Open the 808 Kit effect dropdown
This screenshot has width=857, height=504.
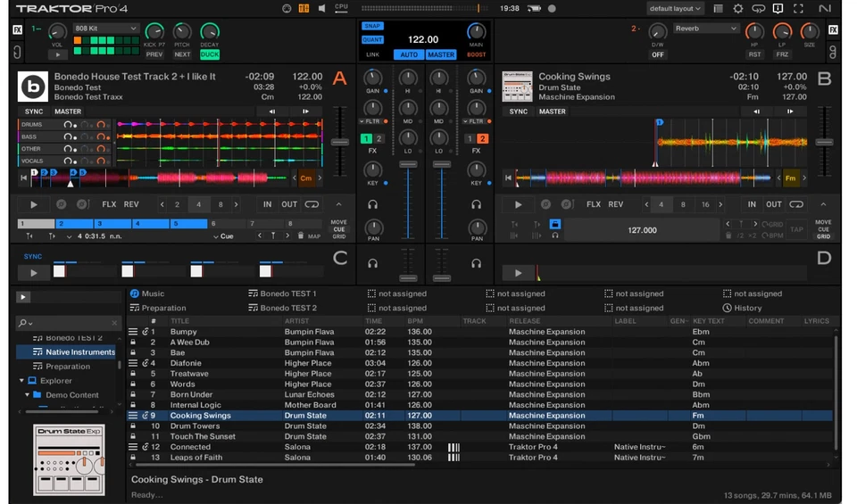pos(105,28)
